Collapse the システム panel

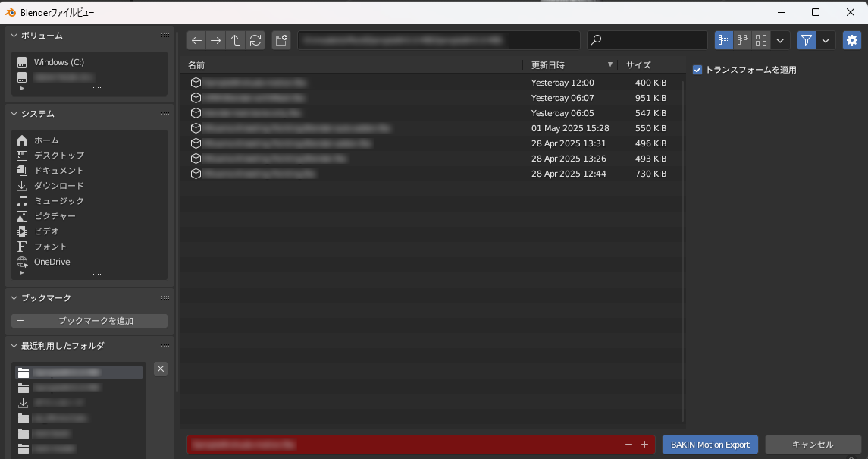pos(14,114)
